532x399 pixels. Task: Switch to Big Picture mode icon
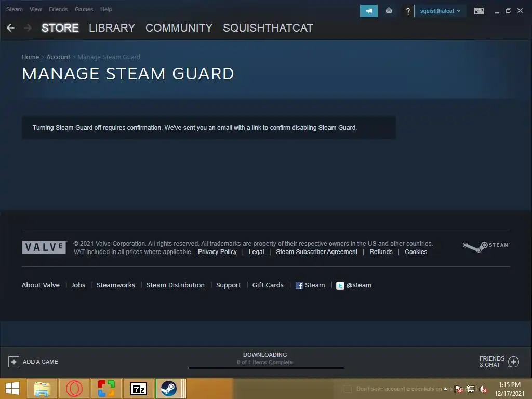[x=478, y=11]
